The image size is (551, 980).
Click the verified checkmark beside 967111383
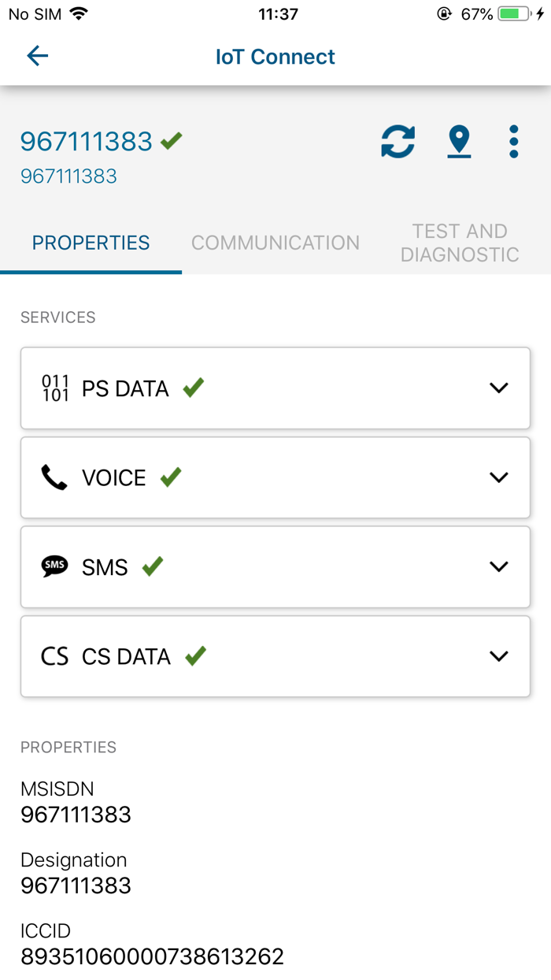pyautogui.click(x=170, y=141)
